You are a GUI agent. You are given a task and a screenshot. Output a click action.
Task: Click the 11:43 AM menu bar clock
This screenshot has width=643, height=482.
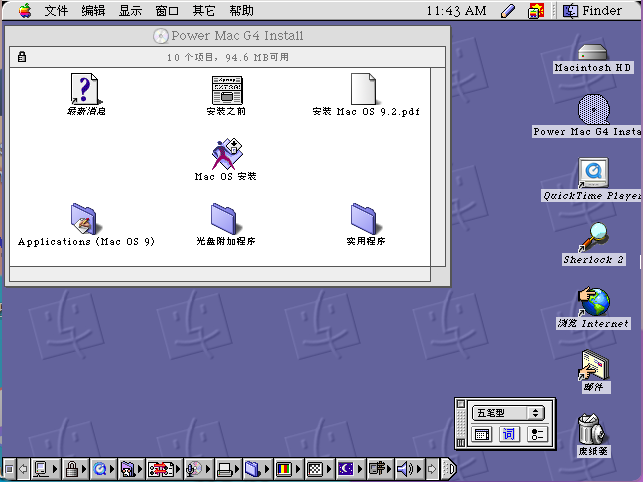456,11
